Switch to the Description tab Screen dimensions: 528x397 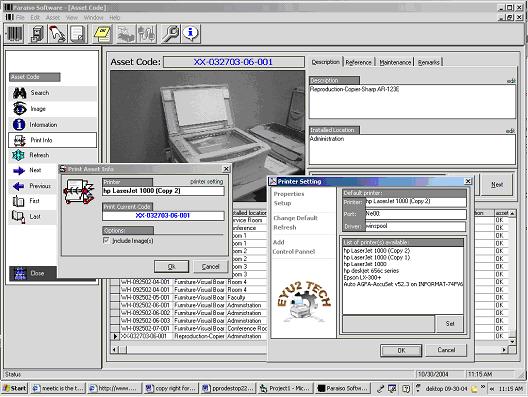tap(326, 62)
